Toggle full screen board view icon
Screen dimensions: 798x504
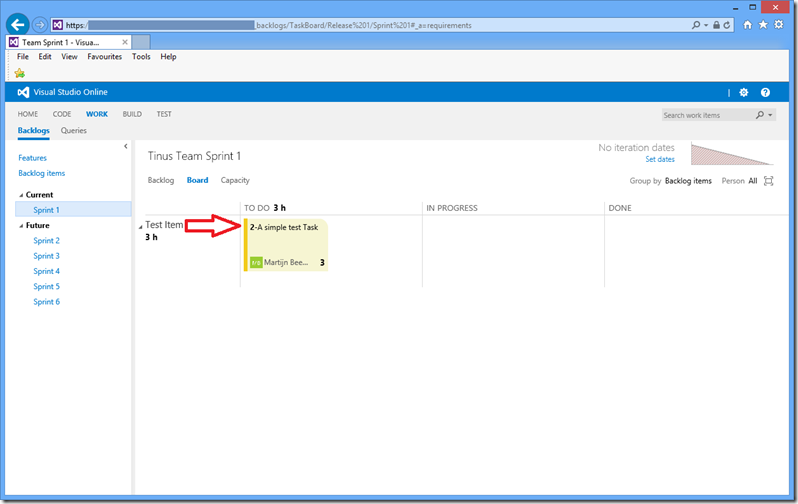pos(768,181)
